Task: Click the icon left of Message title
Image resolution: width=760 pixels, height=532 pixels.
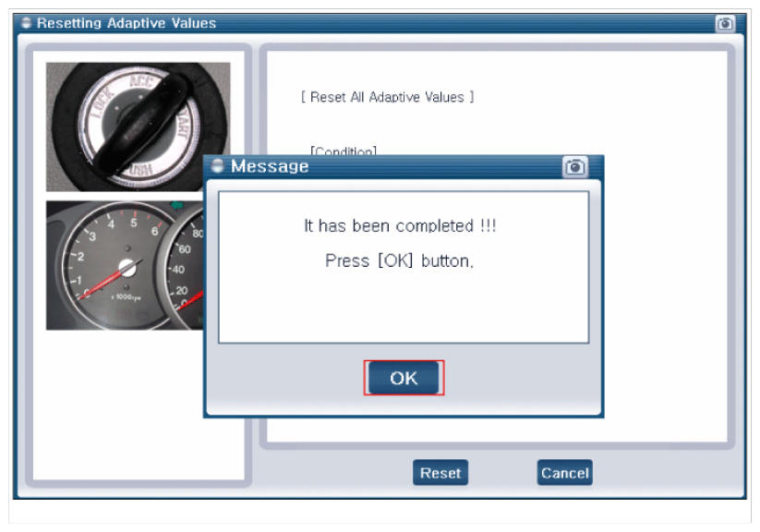Action: (218, 167)
